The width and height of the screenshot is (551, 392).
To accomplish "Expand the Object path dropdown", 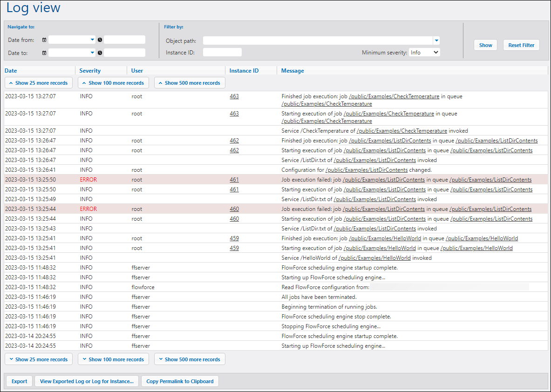I will click(436, 41).
